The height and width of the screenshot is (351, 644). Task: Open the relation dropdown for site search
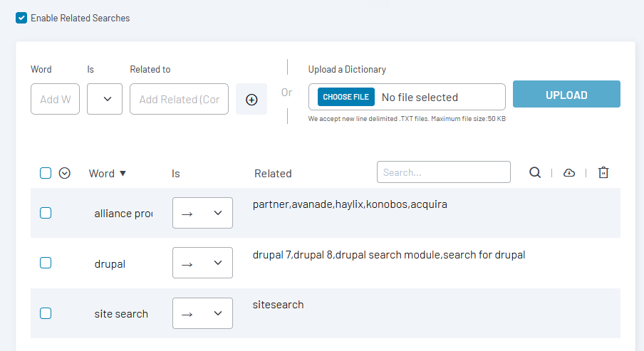tap(202, 313)
